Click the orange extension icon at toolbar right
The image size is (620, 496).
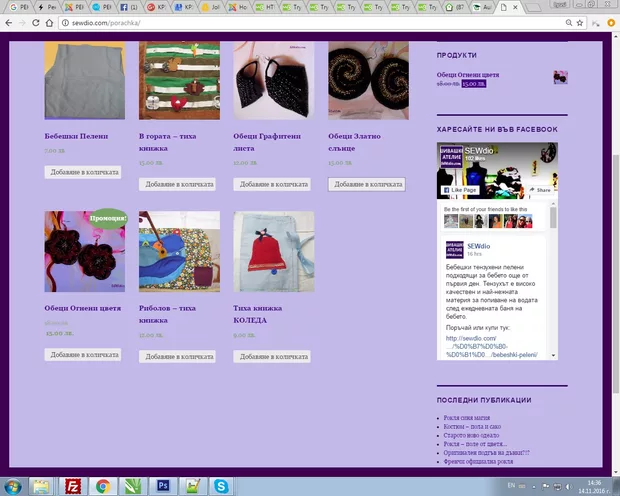click(x=611, y=23)
